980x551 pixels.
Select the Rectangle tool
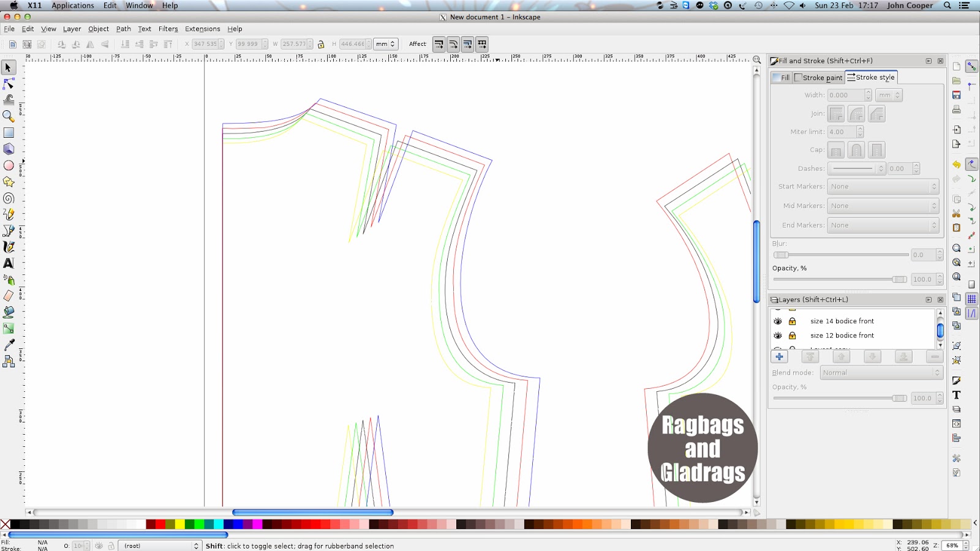point(9,132)
